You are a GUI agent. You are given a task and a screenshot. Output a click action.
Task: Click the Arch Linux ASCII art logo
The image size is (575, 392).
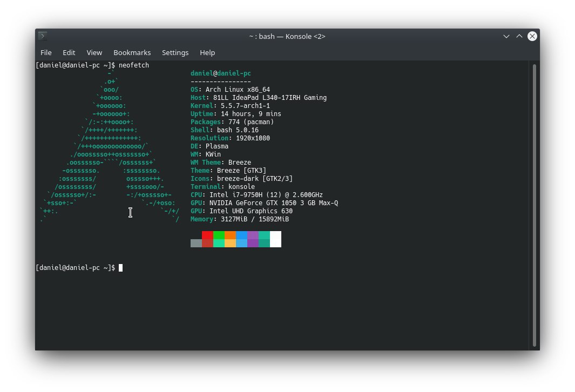tap(110, 146)
